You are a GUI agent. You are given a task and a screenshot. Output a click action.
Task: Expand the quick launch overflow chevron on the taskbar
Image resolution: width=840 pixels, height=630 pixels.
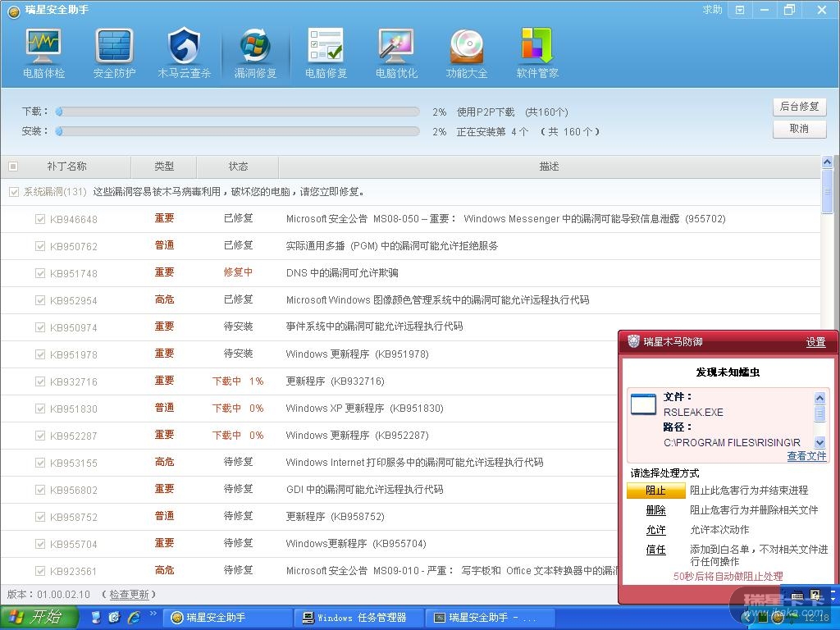coord(153,614)
